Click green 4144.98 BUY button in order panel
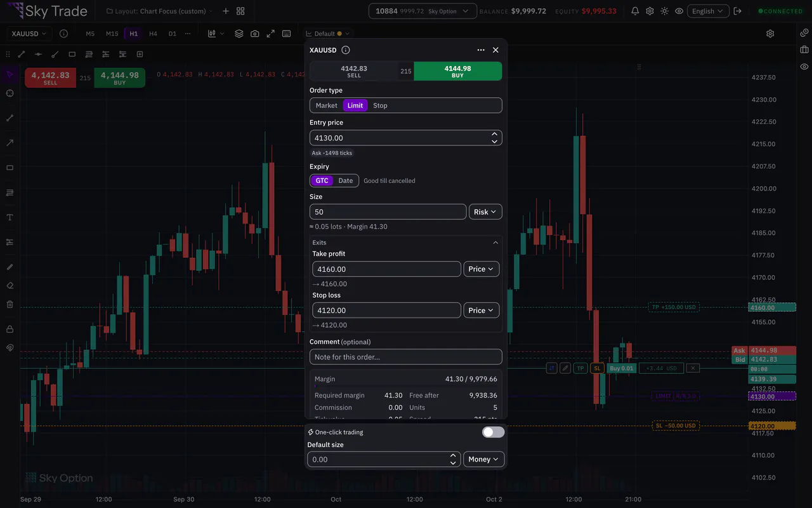 (457, 71)
